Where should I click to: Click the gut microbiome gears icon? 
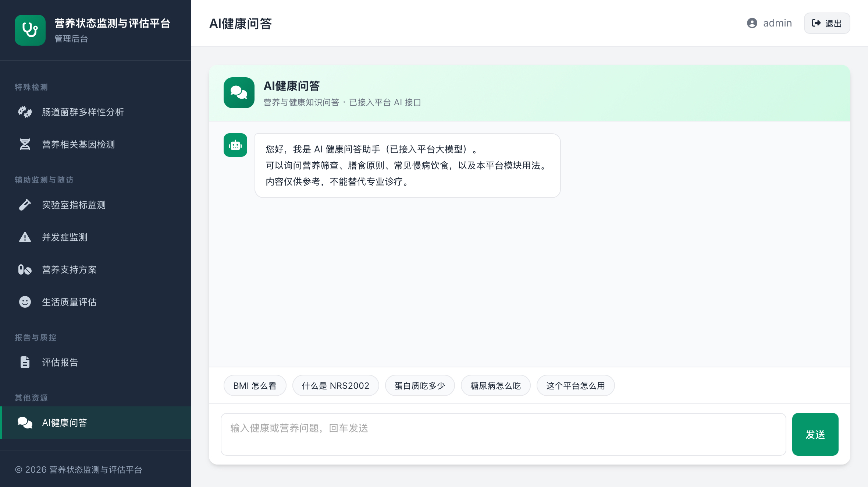point(25,112)
